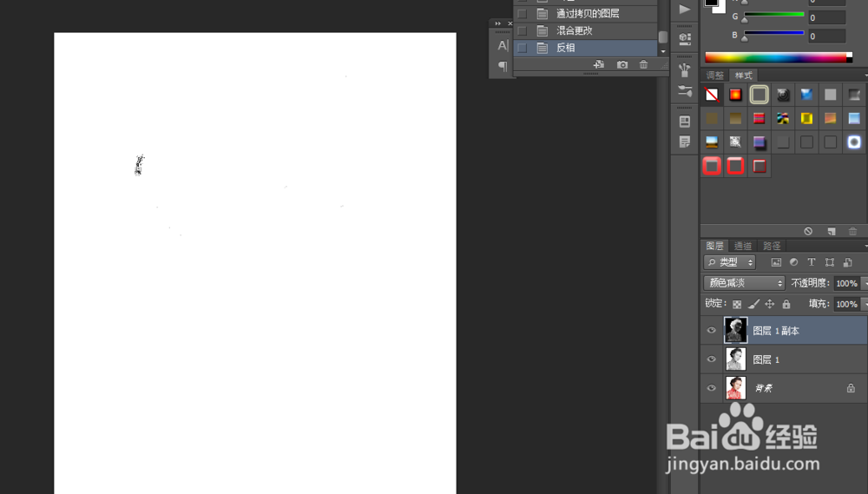The width and height of the screenshot is (868, 494).
Task: Switch to the 调整 tab
Action: tap(714, 76)
